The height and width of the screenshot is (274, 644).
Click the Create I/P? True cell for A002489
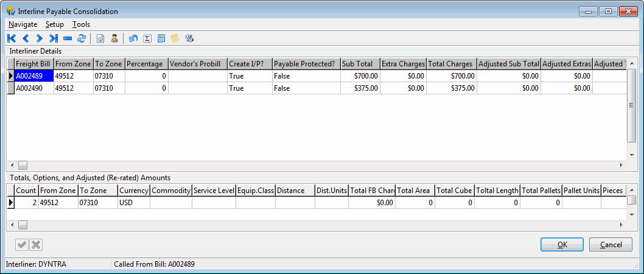coord(249,76)
